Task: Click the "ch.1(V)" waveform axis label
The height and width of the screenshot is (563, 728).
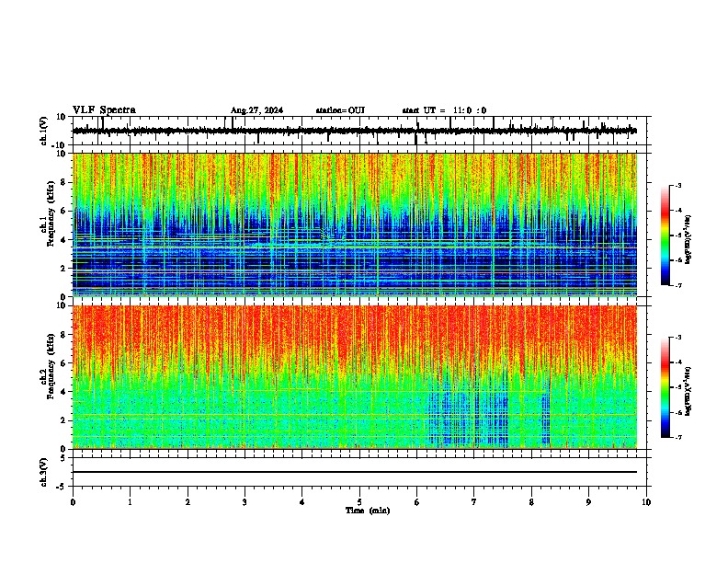Action: click(x=44, y=131)
